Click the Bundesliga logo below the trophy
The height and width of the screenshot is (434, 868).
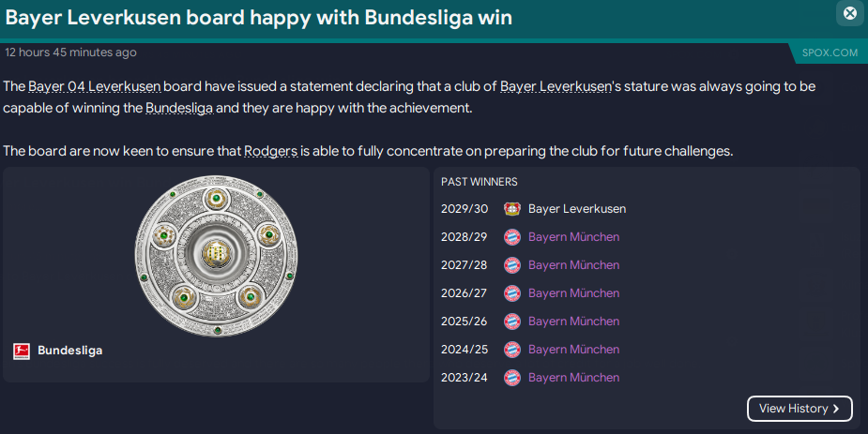(22, 352)
